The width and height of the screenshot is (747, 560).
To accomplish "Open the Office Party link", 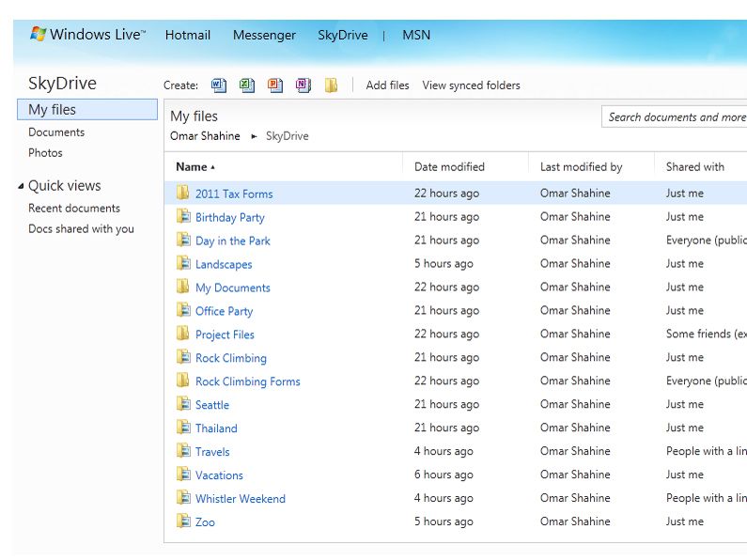I will [224, 311].
